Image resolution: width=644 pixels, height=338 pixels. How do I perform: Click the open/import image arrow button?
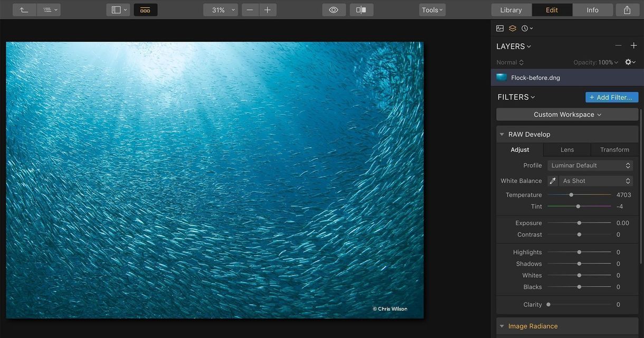24,10
